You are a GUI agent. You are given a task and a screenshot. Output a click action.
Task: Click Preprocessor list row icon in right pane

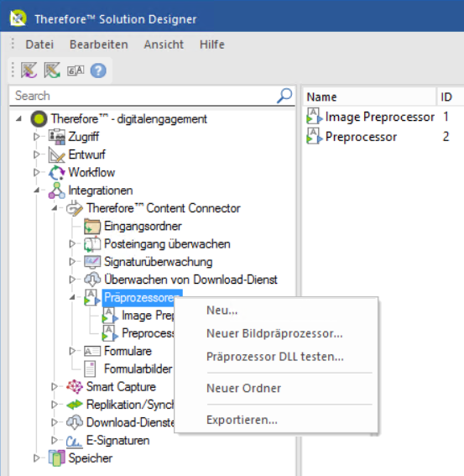[x=315, y=136]
